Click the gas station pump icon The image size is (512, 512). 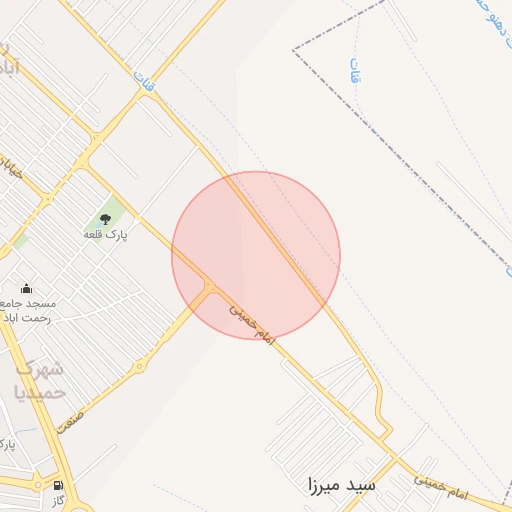pos(58,485)
